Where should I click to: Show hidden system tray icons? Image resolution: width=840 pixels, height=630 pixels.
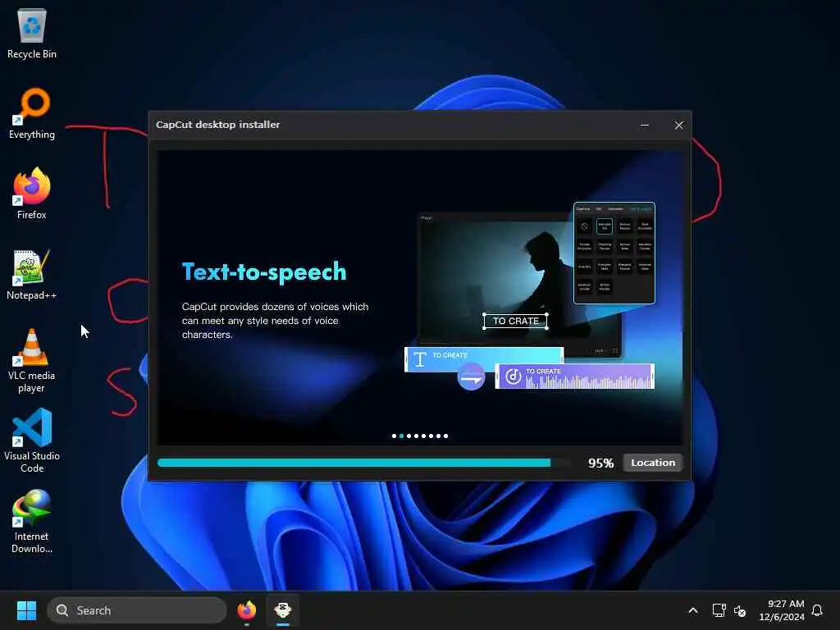[692, 610]
